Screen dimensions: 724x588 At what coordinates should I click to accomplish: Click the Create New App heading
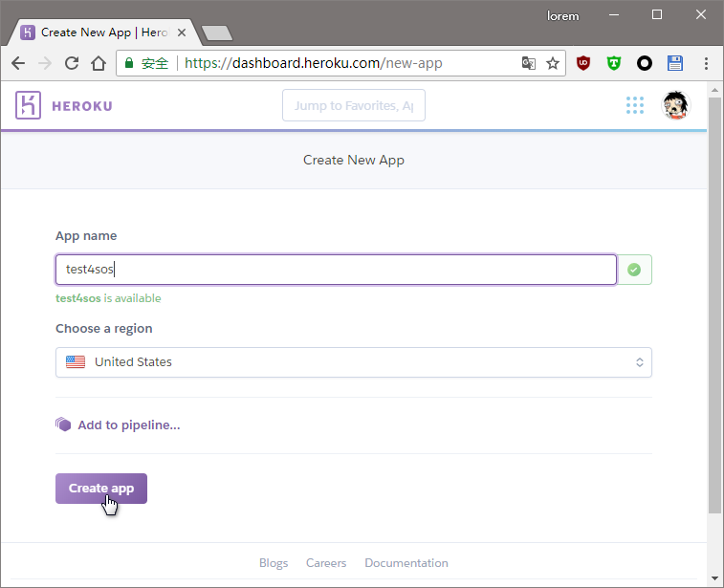click(354, 161)
